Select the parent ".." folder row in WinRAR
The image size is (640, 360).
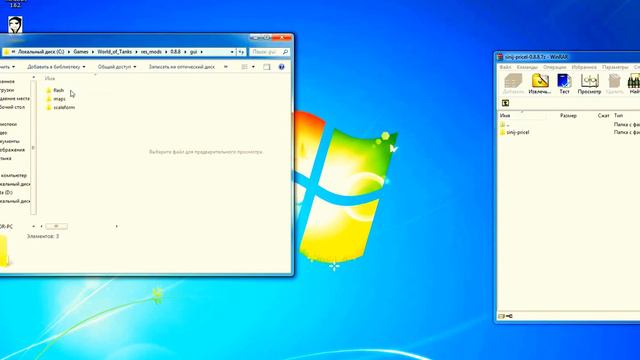click(x=569, y=124)
